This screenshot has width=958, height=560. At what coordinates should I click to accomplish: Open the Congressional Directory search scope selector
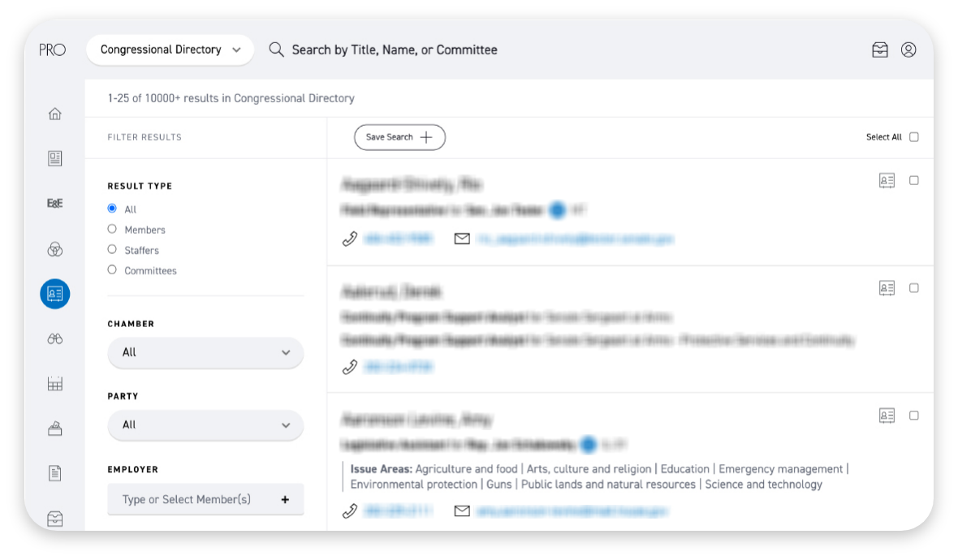click(x=170, y=50)
